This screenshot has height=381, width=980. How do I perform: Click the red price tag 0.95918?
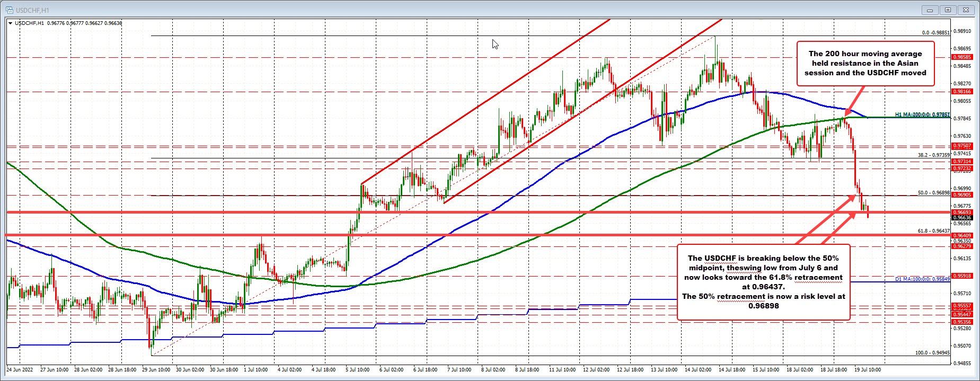point(963,276)
